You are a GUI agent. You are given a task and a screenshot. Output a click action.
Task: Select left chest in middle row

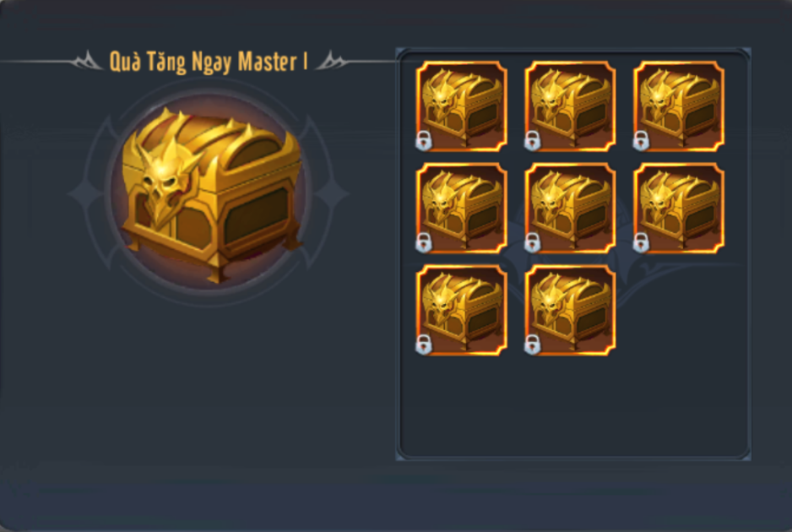pyautogui.click(x=461, y=208)
